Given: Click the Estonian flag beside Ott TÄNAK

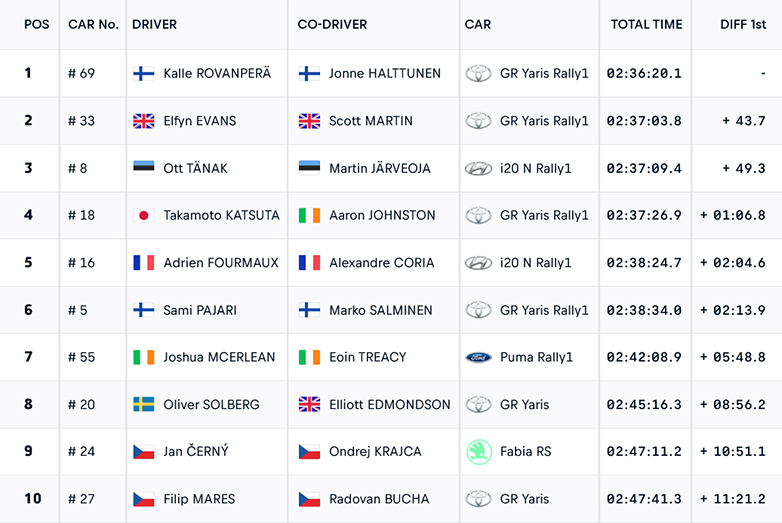Looking at the screenshot, I should coord(144,168).
